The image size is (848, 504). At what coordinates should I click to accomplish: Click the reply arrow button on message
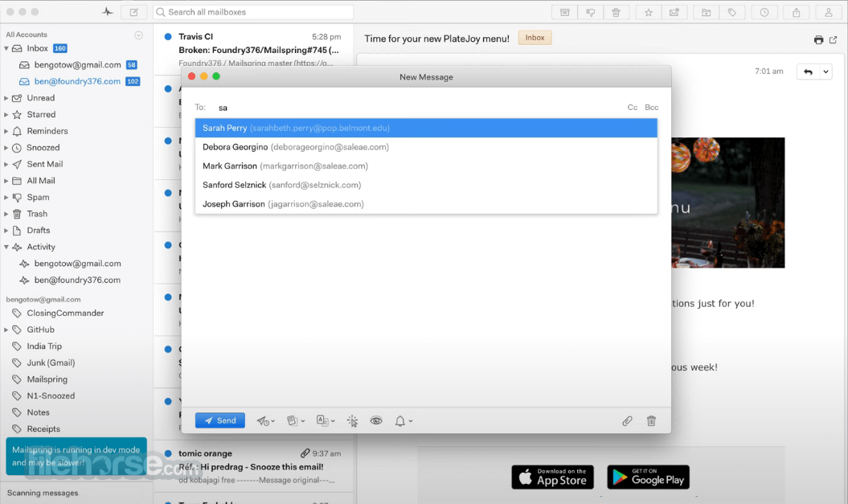coord(808,72)
